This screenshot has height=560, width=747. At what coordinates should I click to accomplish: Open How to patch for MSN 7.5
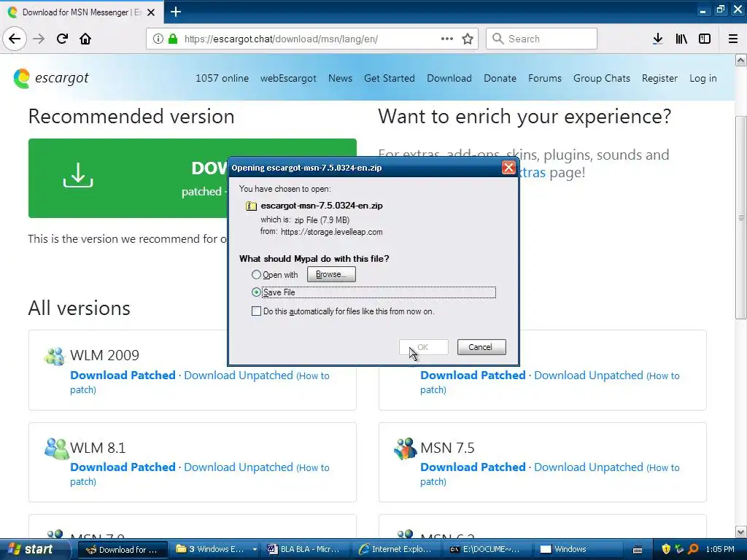click(x=664, y=468)
